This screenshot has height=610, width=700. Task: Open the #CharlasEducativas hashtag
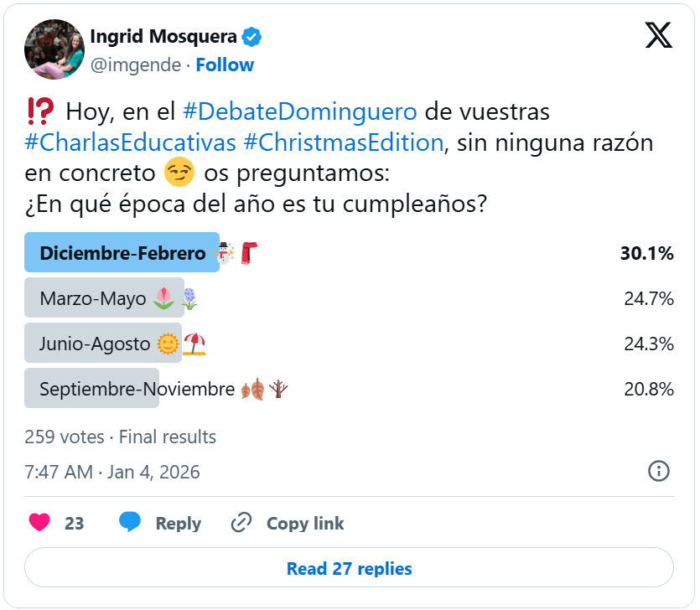tap(131, 142)
